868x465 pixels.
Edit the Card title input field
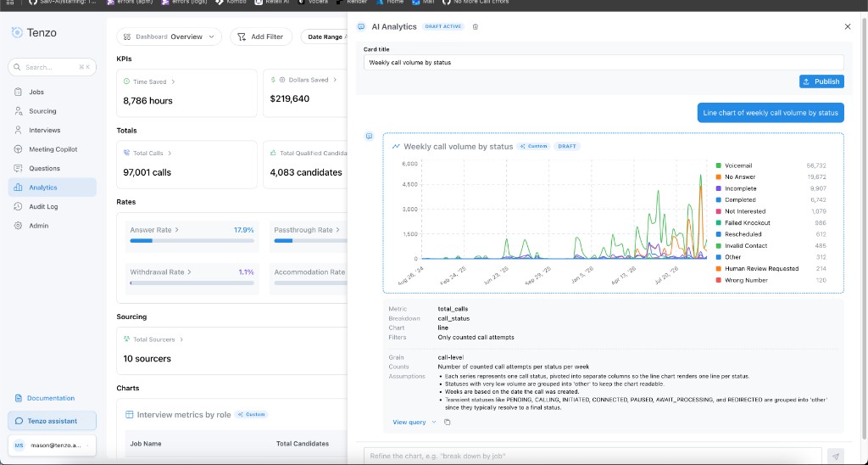[x=604, y=63]
